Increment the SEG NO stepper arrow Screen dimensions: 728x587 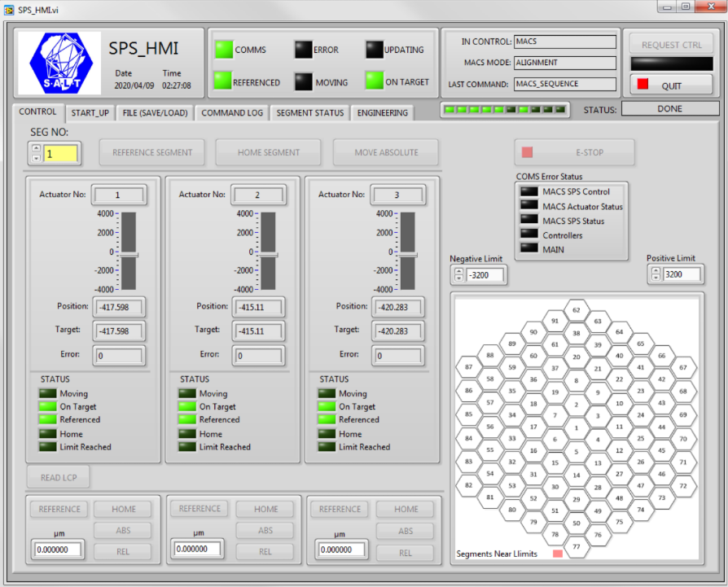point(35,148)
